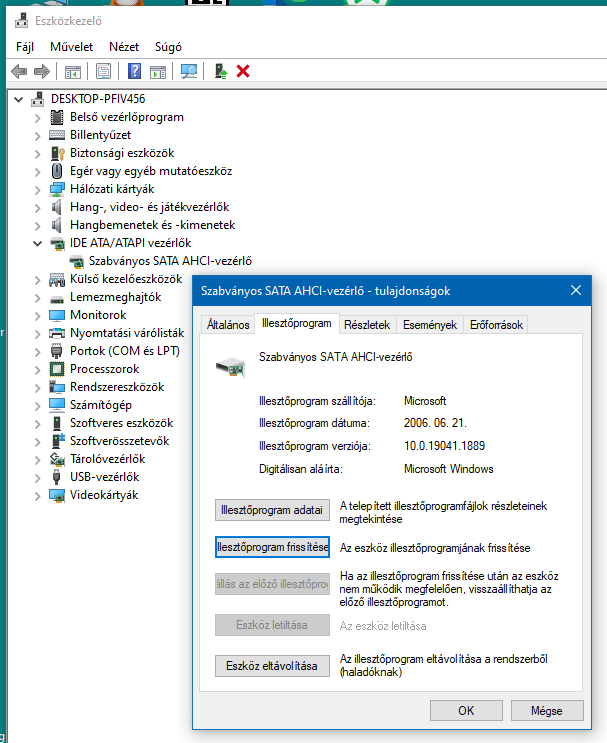607x743 pixels.
Task: Click the Forward arrow toolbar icon
Action: [42, 72]
